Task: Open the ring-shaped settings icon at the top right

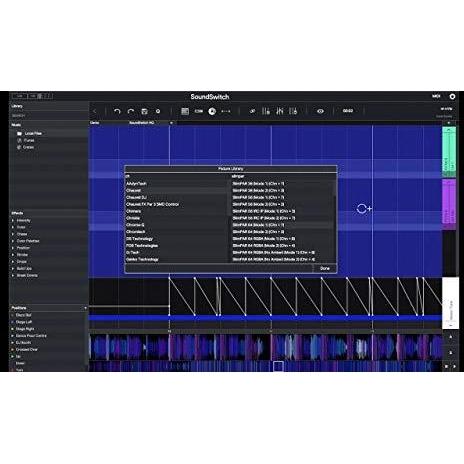Action: 452,96
